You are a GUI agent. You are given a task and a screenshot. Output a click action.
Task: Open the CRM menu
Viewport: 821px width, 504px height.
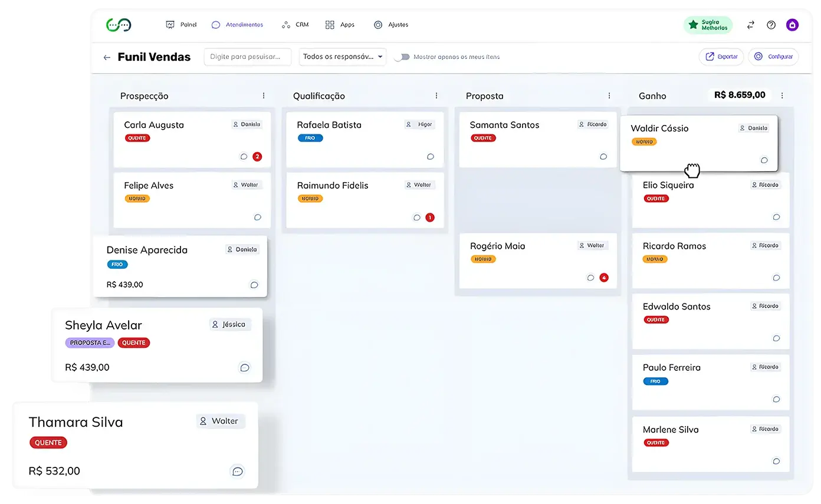[x=295, y=25]
